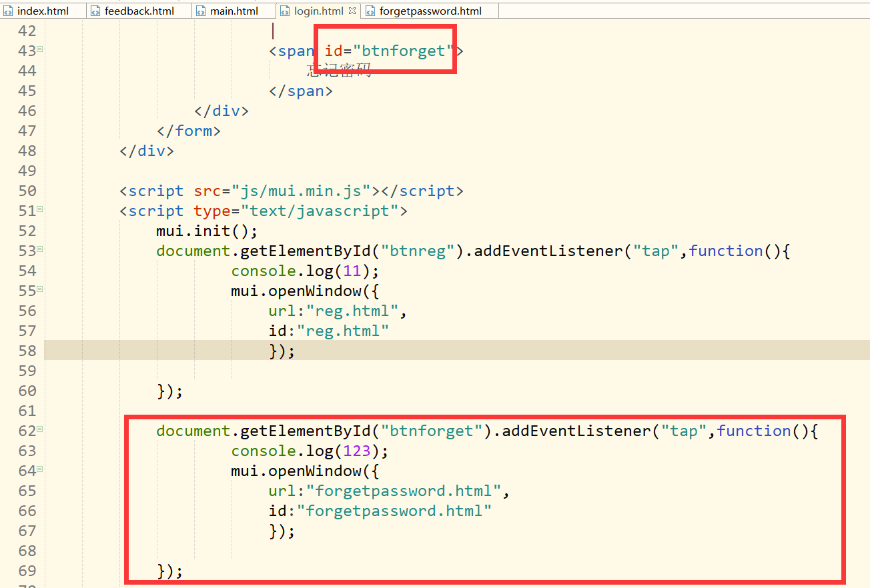Fold the mui.openWindow block at line 55
This screenshot has width=870, height=588.
[x=41, y=289]
